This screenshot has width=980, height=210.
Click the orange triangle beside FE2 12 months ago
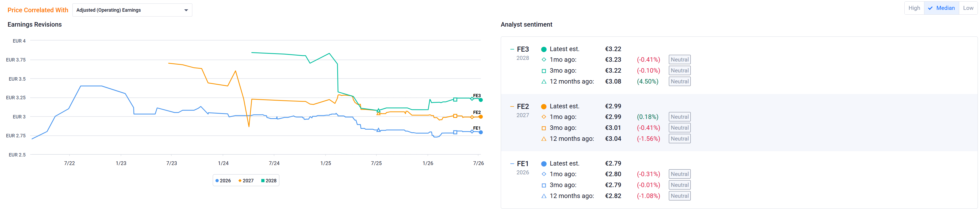point(544,139)
